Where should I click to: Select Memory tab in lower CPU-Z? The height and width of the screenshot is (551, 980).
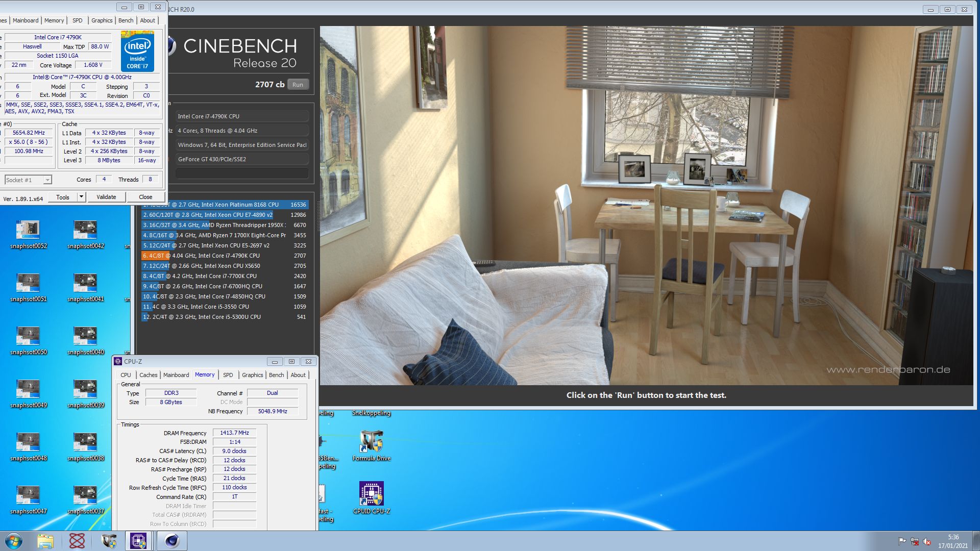point(205,374)
